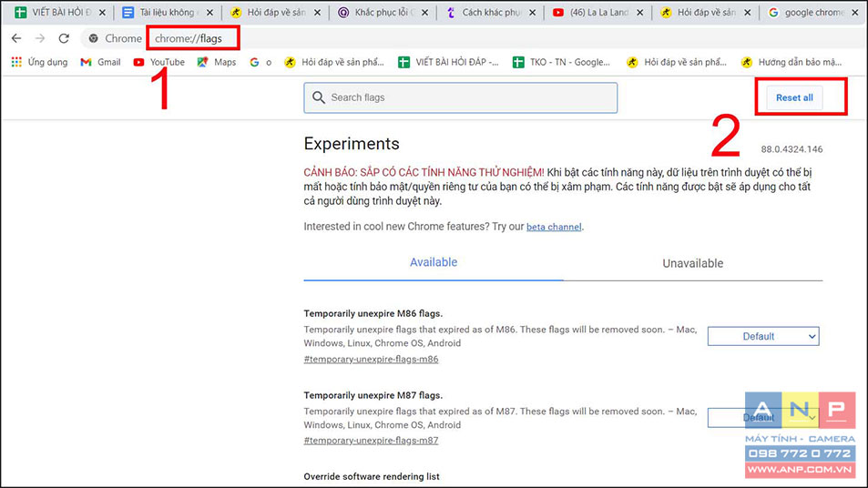The image size is (868, 488).
Task: Switch to the 'VIẾT BÀI HỎI Đ' sheets tab
Action: pyautogui.click(x=59, y=12)
